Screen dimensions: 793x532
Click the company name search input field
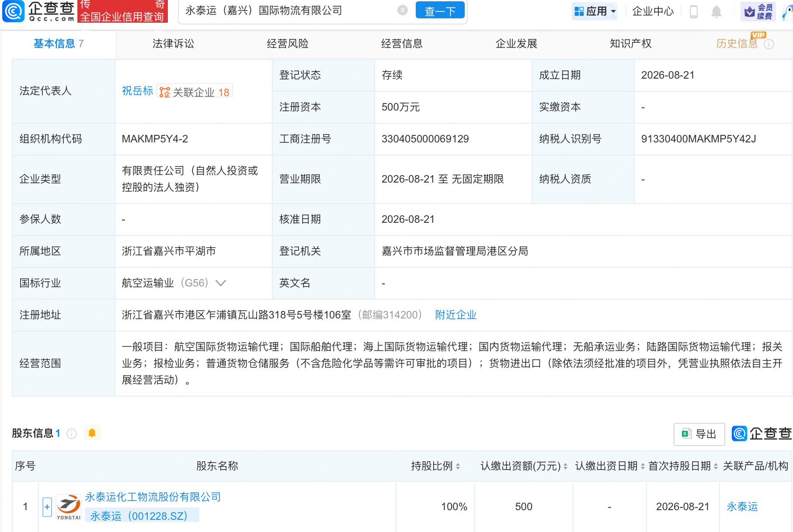289,10
